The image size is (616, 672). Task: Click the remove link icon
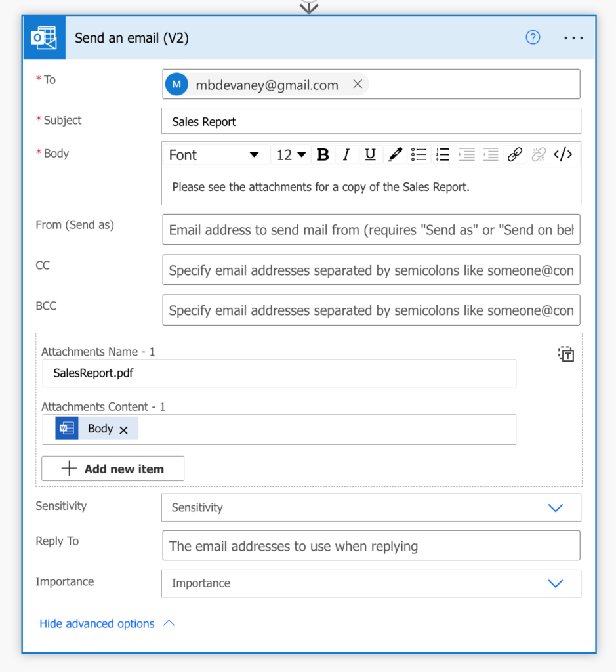coord(539,154)
